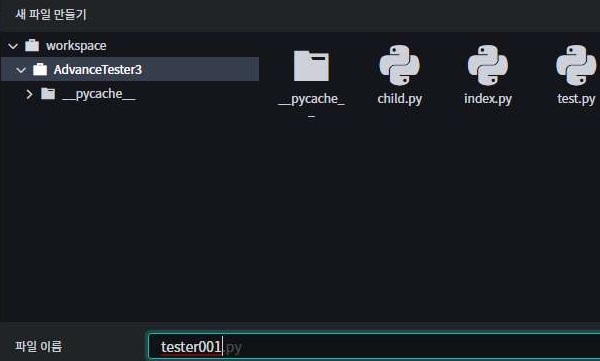Expand the __pycache__ tree folder chevron
The image size is (600, 361).
point(29,94)
